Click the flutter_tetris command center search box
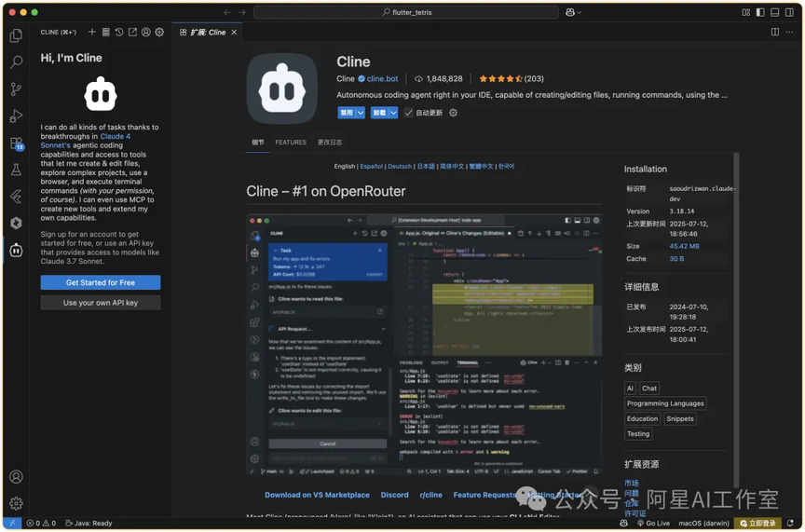This screenshot has width=805, height=532. pos(406,12)
